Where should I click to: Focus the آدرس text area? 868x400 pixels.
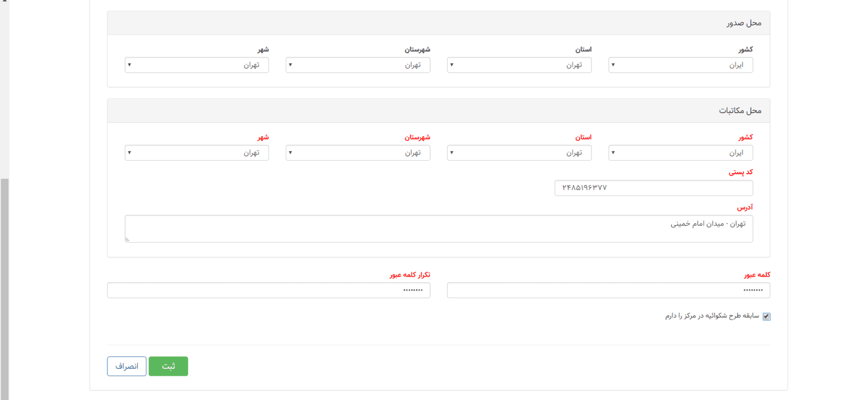point(439,229)
